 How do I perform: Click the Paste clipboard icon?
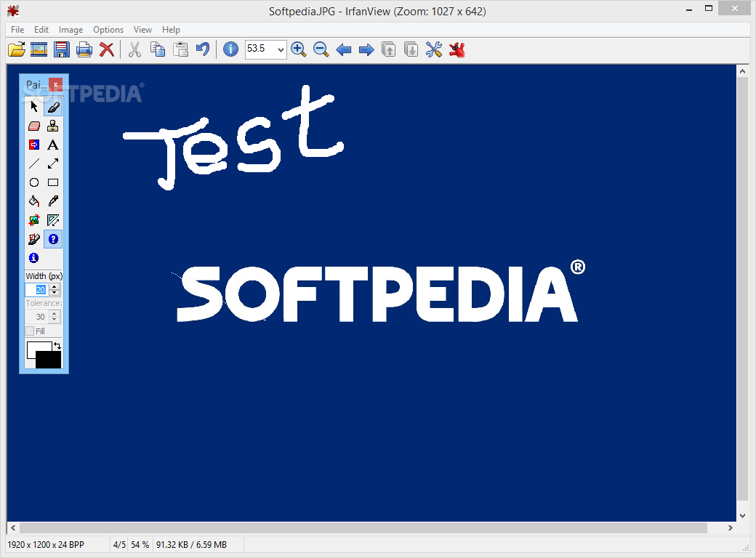[x=180, y=49]
